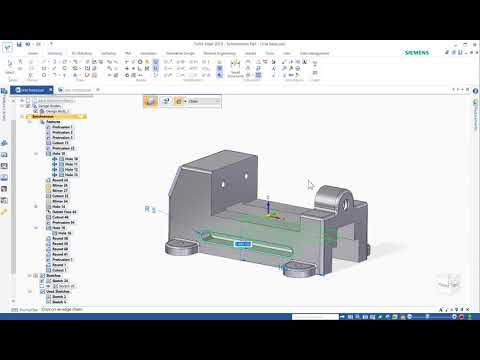Select Cutout 13 in the feature tree
The height and width of the screenshot is (360, 480).
[x=60, y=143]
